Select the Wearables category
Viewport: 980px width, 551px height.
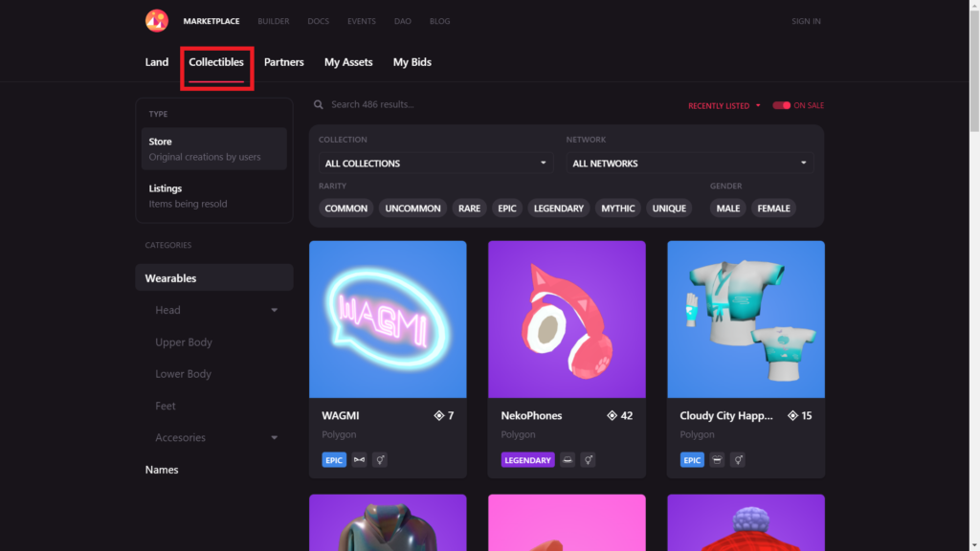pos(214,277)
